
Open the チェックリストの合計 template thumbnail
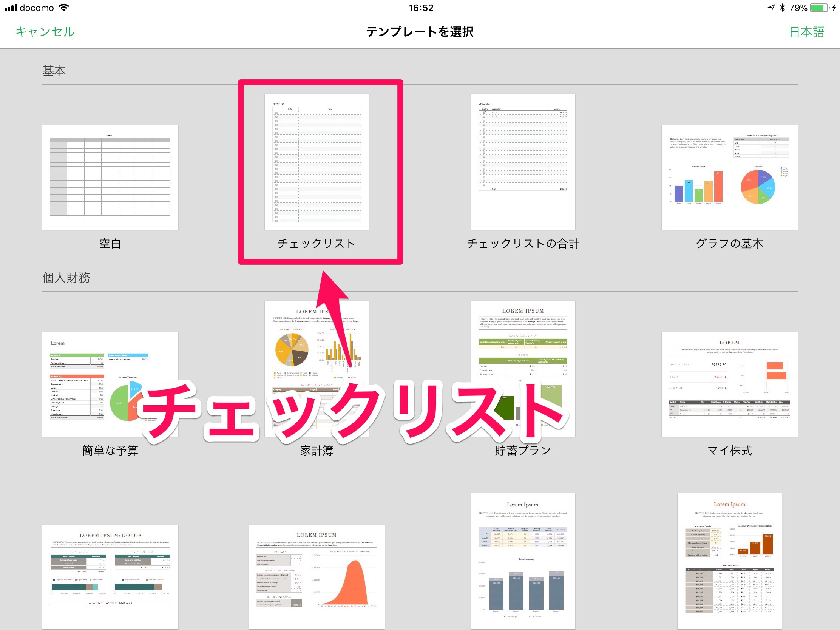click(x=523, y=161)
